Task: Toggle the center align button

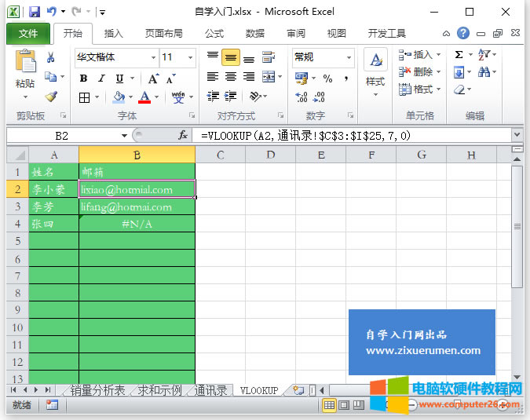Action: tap(231, 77)
